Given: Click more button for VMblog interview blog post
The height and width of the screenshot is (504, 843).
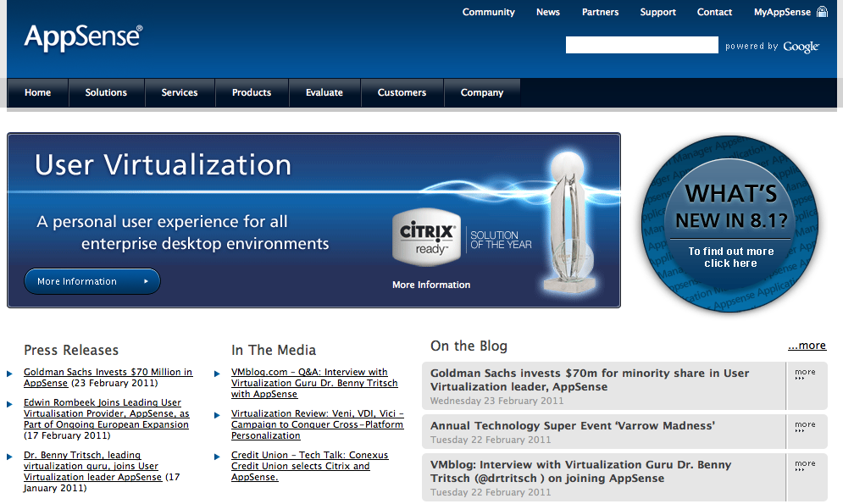Looking at the screenshot, I should (806, 465).
